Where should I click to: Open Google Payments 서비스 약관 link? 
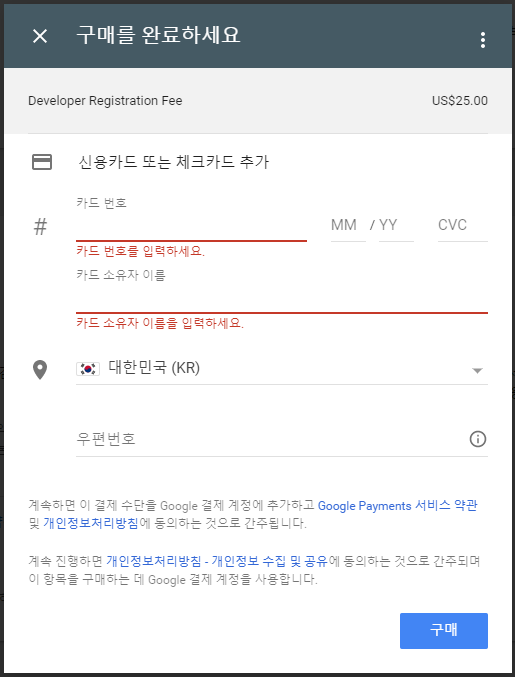[398, 506]
